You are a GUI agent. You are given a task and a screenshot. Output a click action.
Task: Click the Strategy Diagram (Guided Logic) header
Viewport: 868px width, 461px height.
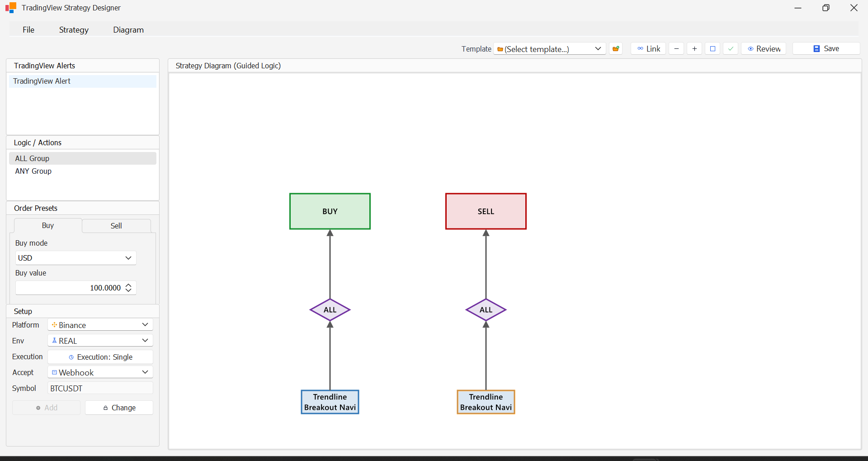tap(228, 66)
